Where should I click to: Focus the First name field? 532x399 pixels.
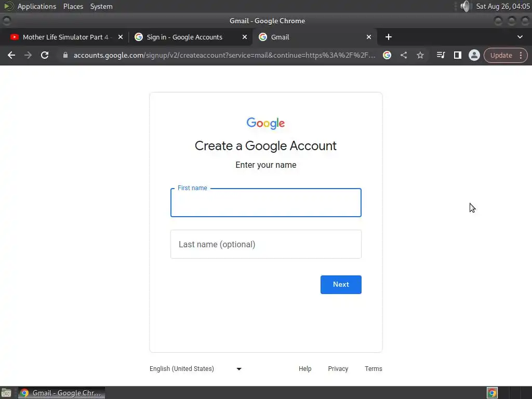265,203
